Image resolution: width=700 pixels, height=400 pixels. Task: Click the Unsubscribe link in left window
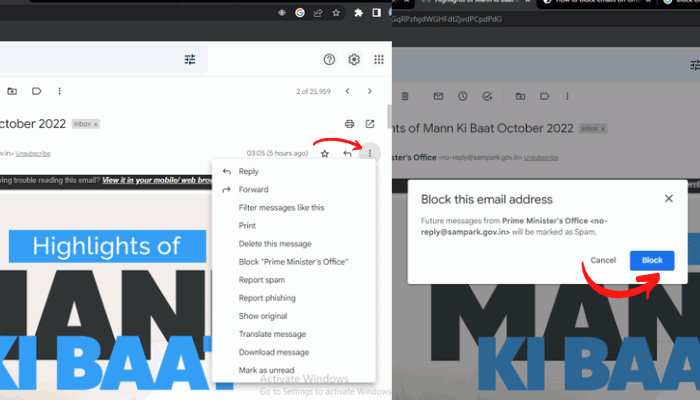point(33,154)
